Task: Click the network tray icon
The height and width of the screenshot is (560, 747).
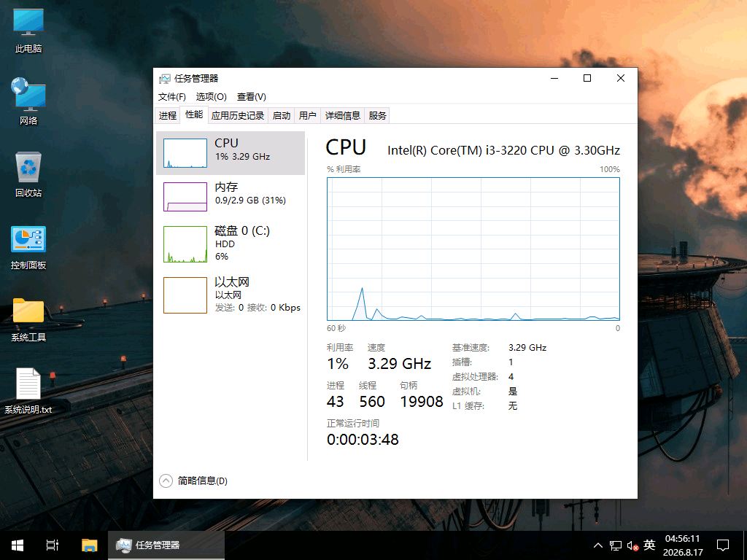Action: point(616,545)
